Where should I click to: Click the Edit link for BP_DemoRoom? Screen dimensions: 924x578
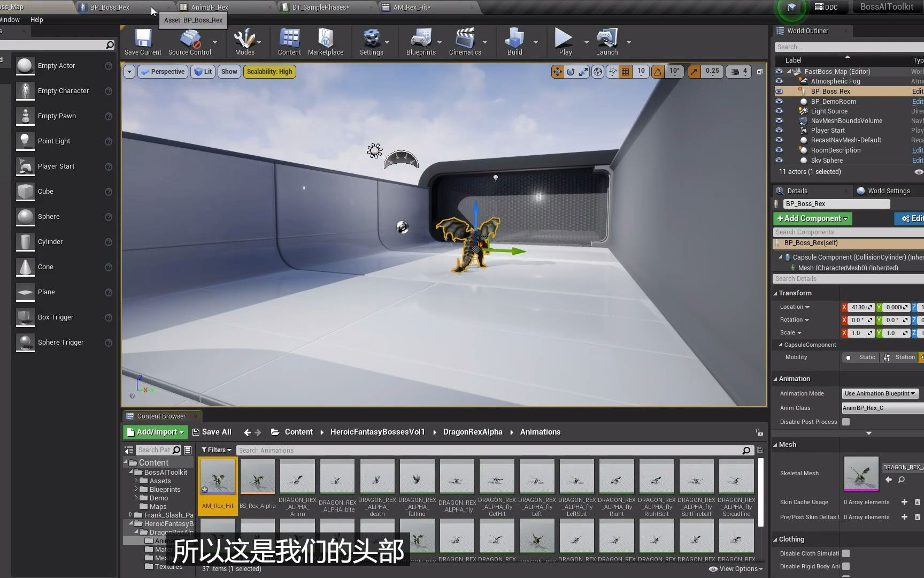918,102
